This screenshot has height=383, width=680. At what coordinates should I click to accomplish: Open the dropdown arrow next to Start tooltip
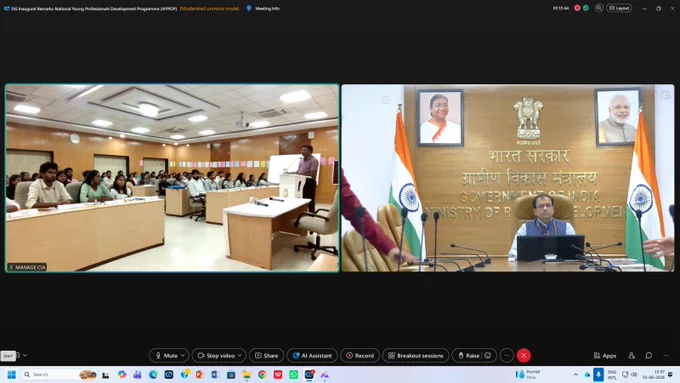25,355
